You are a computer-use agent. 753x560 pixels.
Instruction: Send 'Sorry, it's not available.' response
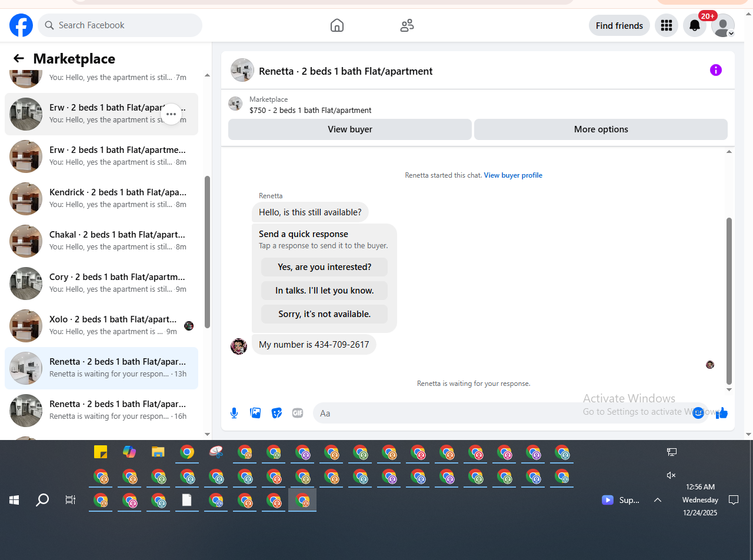[x=325, y=314]
